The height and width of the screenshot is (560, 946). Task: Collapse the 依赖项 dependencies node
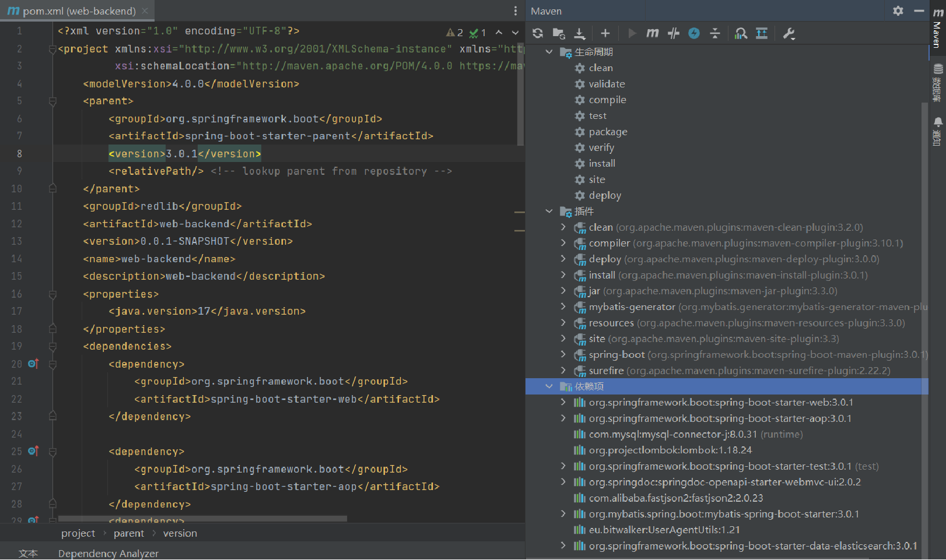[x=549, y=386]
